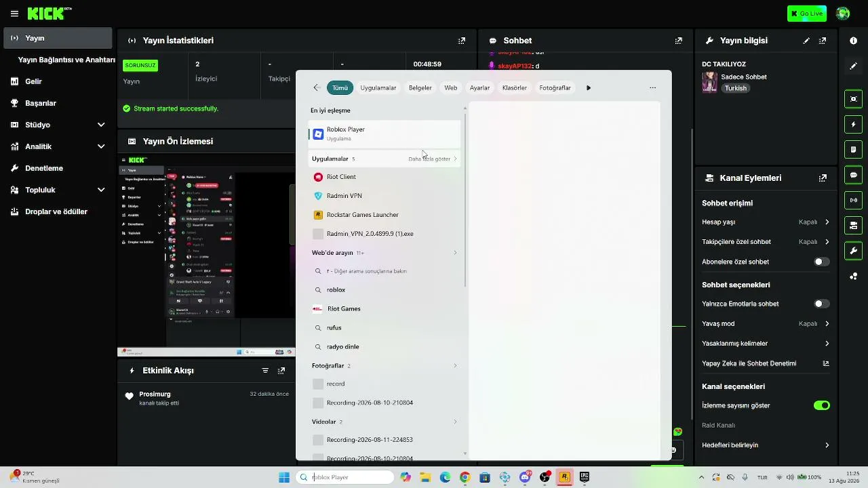868x488 pixels.
Task: Open Hesap yaşı setting chevron
Action: pyautogui.click(x=827, y=222)
